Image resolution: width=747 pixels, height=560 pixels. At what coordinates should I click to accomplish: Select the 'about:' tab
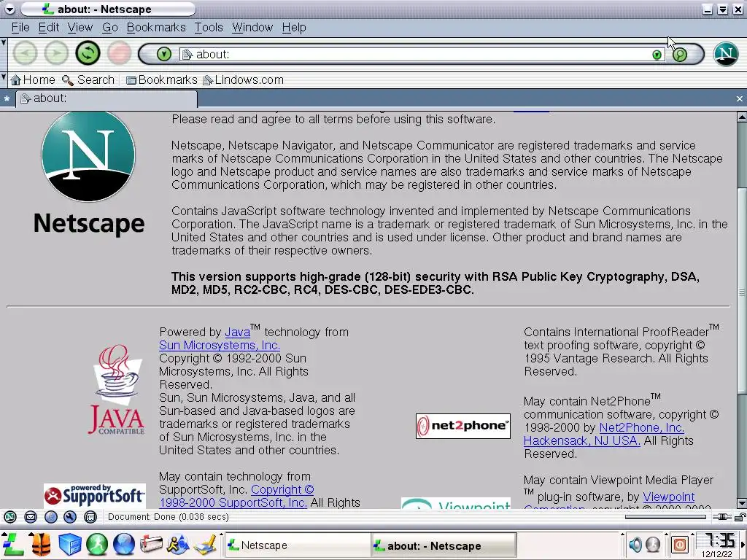(x=107, y=98)
